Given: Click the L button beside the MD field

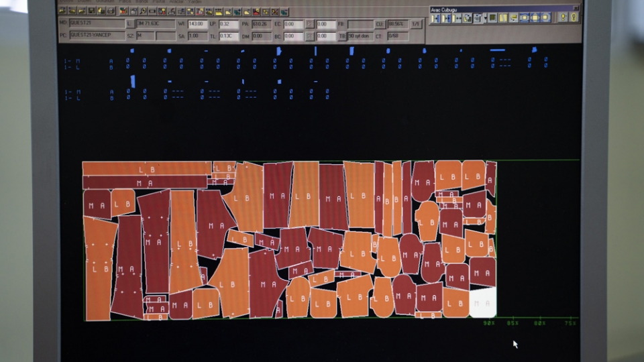Looking at the screenshot, I should pyautogui.click(x=129, y=24).
